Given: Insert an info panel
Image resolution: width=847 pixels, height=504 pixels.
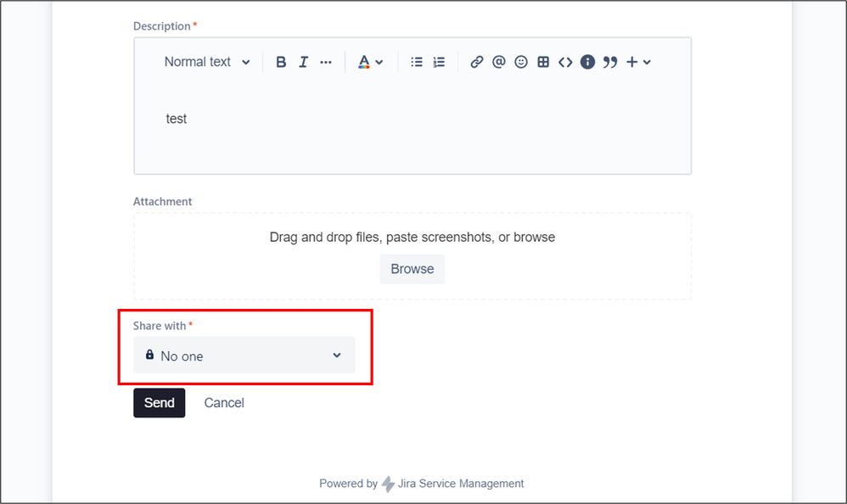Looking at the screenshot, I should (587, 62).
